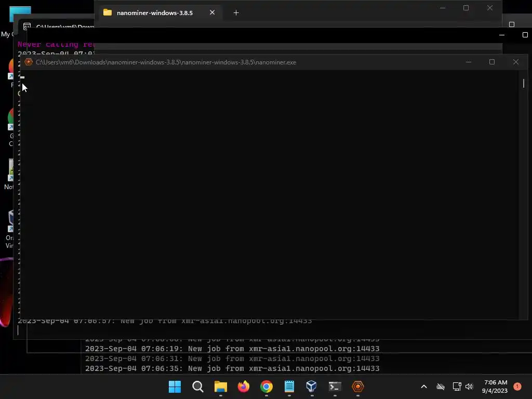
Task: Close the nanominer-windows-3.8.5 tab
Action: pos(212,12)
